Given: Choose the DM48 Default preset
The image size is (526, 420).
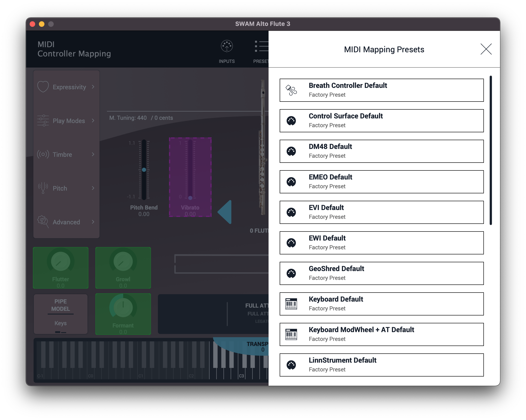Looking at the screenshot, I should point(382,151).
